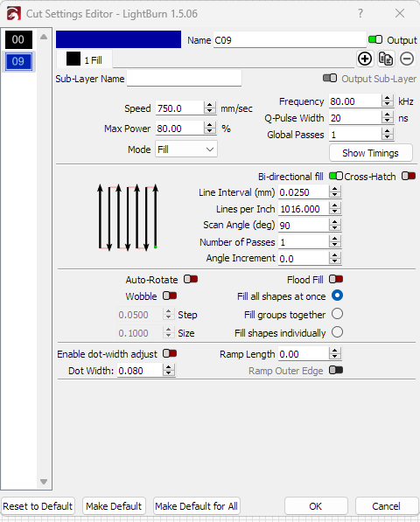Click the blue layer color bar
The width and height of the screenshot is (420, 522).
(119, 39)
